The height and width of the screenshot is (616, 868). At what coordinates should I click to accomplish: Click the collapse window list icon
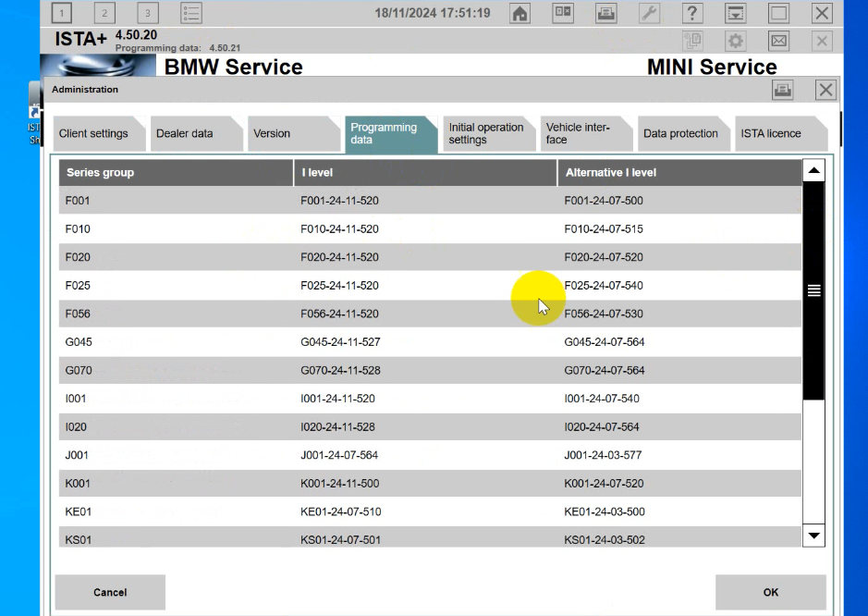736,13
